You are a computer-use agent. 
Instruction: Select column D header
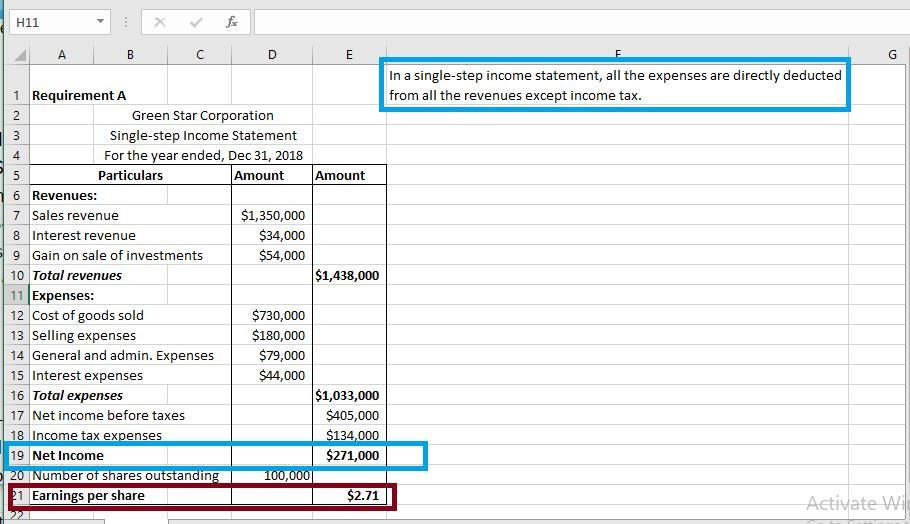(271, 55)
